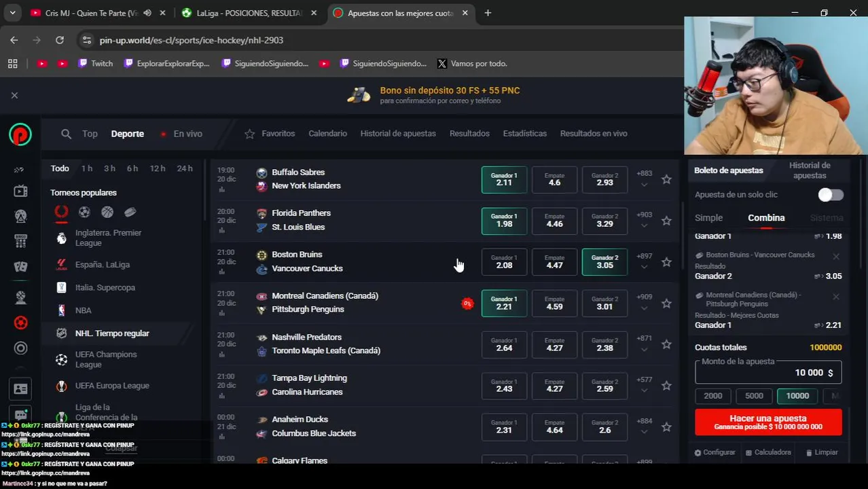Click the 0% commission badge on Montreal row
The width and height of the screenshot is (868, 489).
point(467,304)
